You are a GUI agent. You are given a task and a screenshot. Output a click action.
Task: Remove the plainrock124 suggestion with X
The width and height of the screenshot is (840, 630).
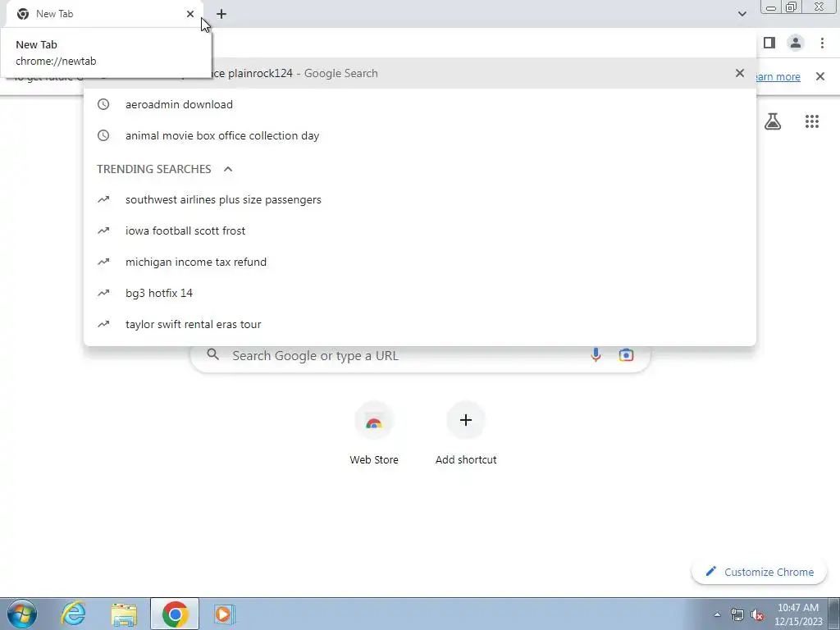pyautogui.click(x=740, y=73)
